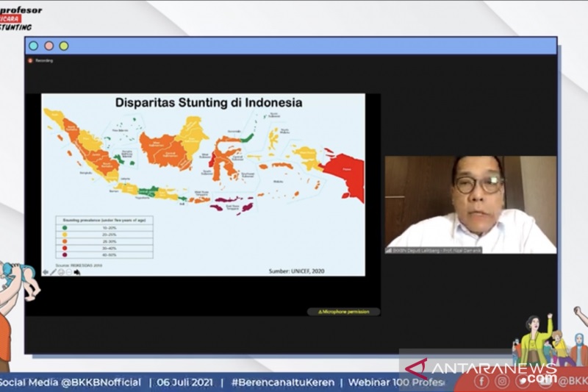Click the red Papua region on map
Image resolution: width=588 pixels, height=392 pixels.
click(345, 177)
